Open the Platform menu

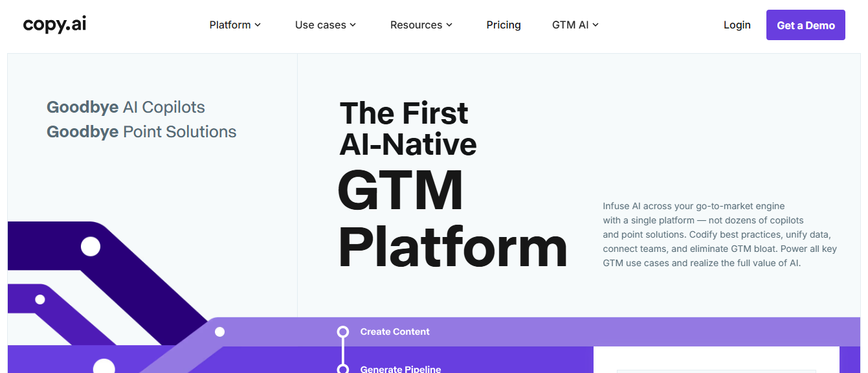(x=234, y=25)
